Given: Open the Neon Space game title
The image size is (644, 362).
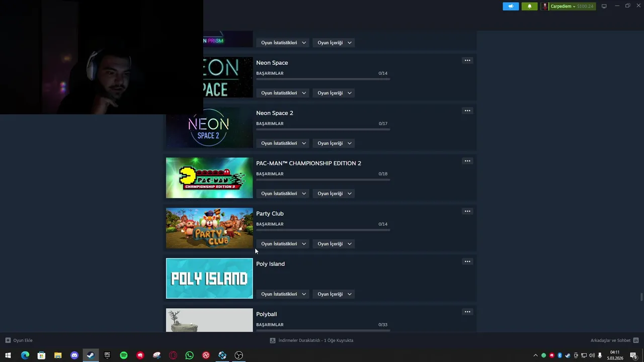Looking at the screenshot, I should pos(272,63).
